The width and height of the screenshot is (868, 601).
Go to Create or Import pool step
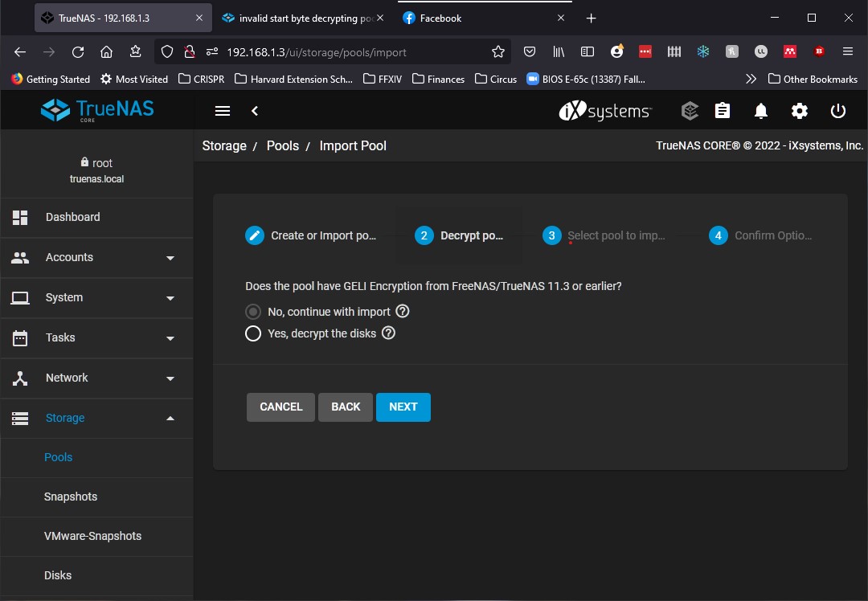310,235
